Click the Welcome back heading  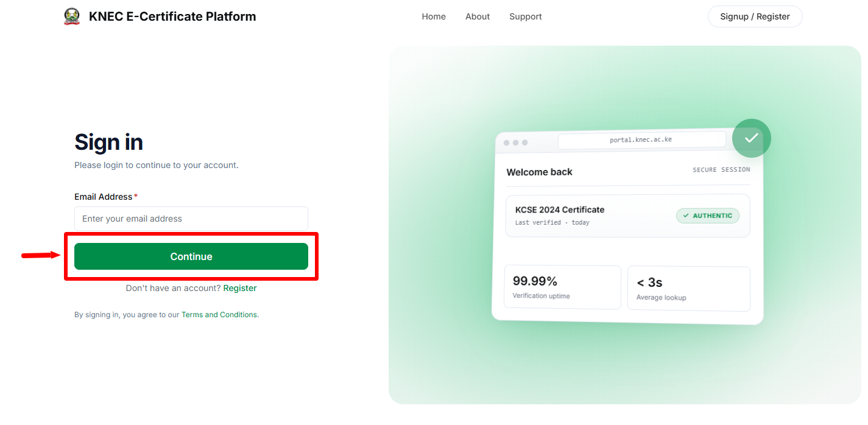[540, 172]
